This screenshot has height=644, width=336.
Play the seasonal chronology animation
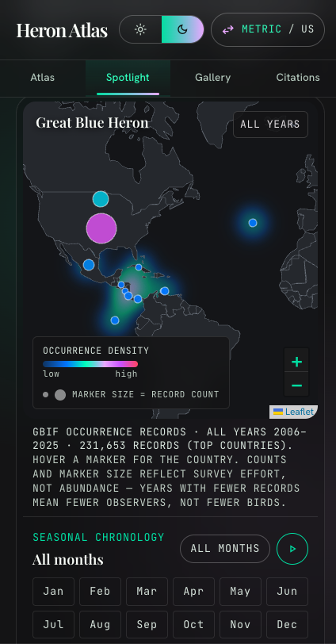292,549
